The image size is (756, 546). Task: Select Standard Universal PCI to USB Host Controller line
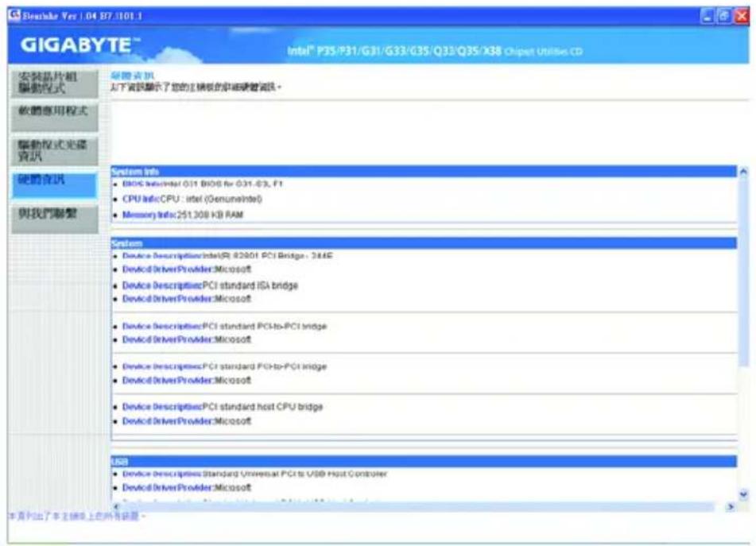coord(254,474)
